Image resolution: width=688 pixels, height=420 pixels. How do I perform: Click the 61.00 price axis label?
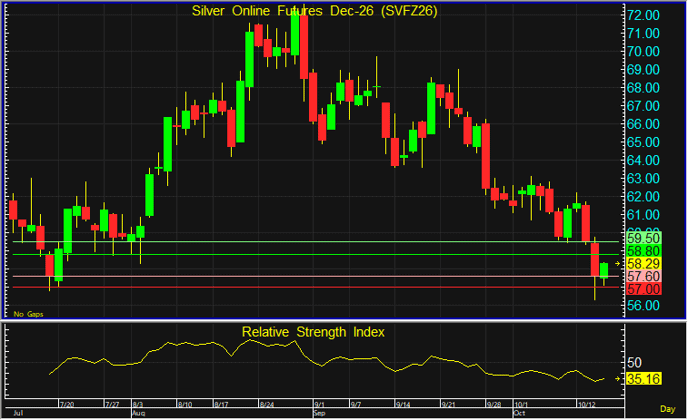click(643, 215)
